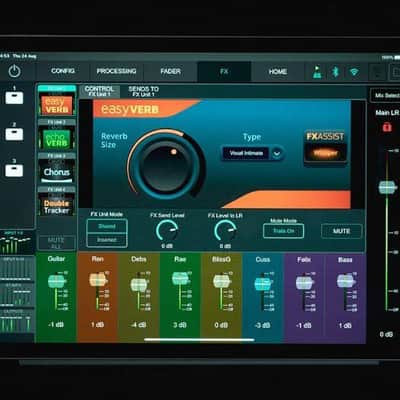Open the PROCESSING tab
The width and height of the screenshot is (400, 400).
116,71
